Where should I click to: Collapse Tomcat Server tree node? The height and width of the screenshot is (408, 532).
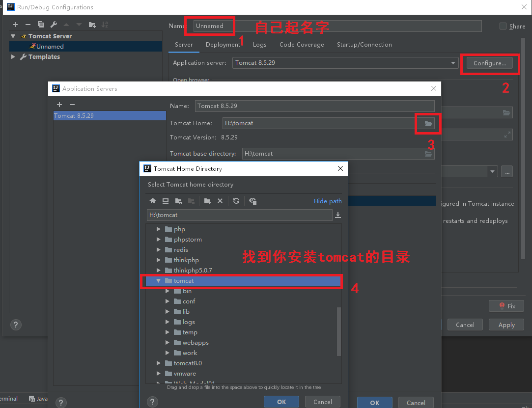(13, 36)
